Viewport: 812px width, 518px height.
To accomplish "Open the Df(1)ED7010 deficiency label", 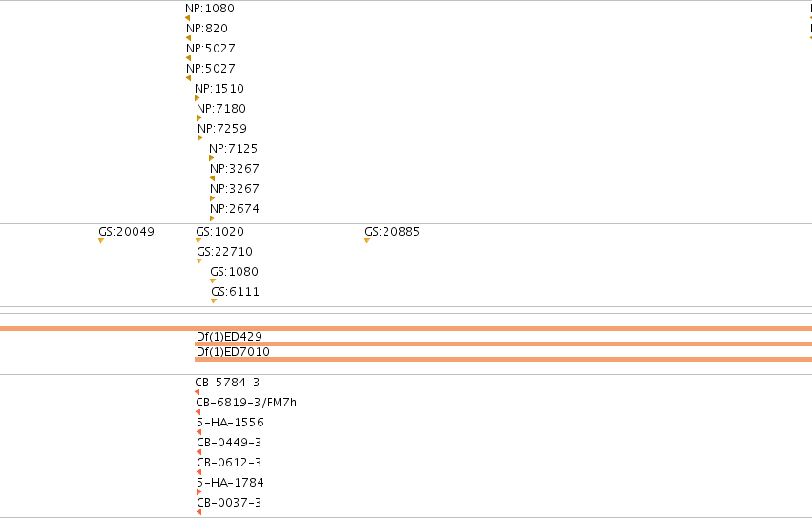I will [x=233, y=352].
